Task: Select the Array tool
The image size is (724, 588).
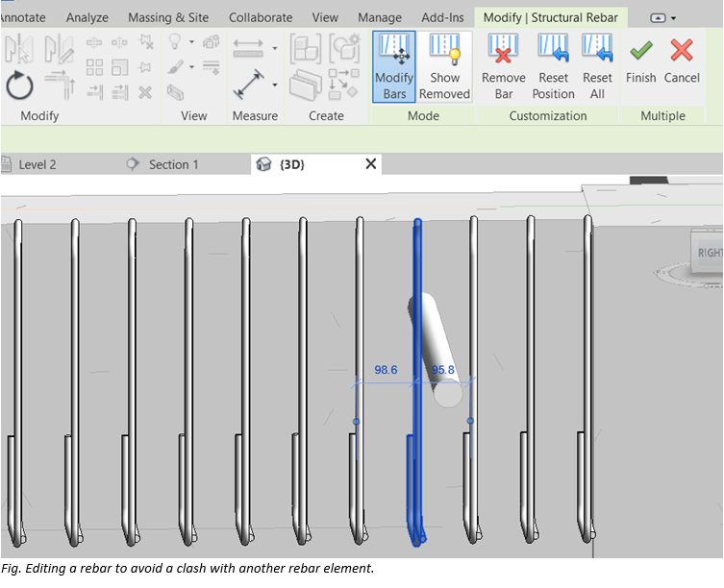Action: pyautogui.click(x=94, y=67)
